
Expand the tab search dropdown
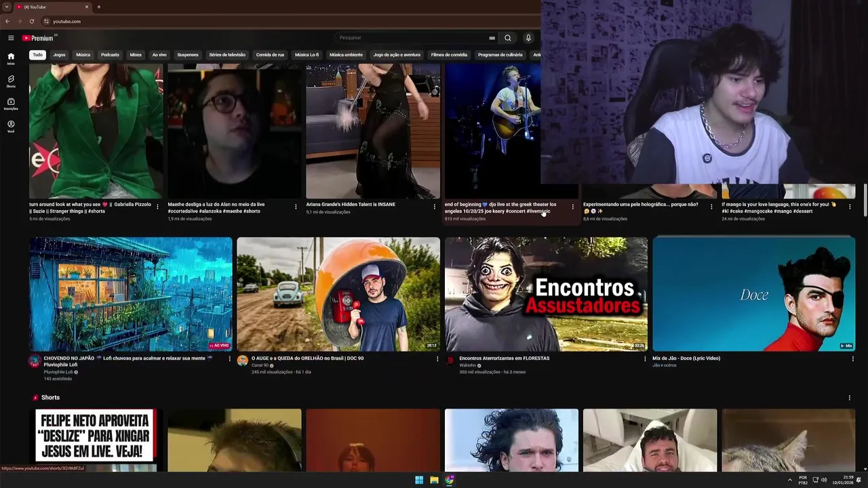pyautogui.click(x=6, y=7)
